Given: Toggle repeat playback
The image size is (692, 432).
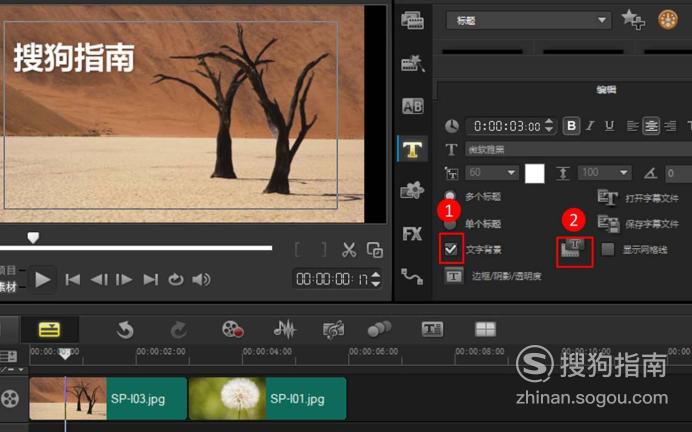Looking at the screenshot, I should click(x=176, y=280).
